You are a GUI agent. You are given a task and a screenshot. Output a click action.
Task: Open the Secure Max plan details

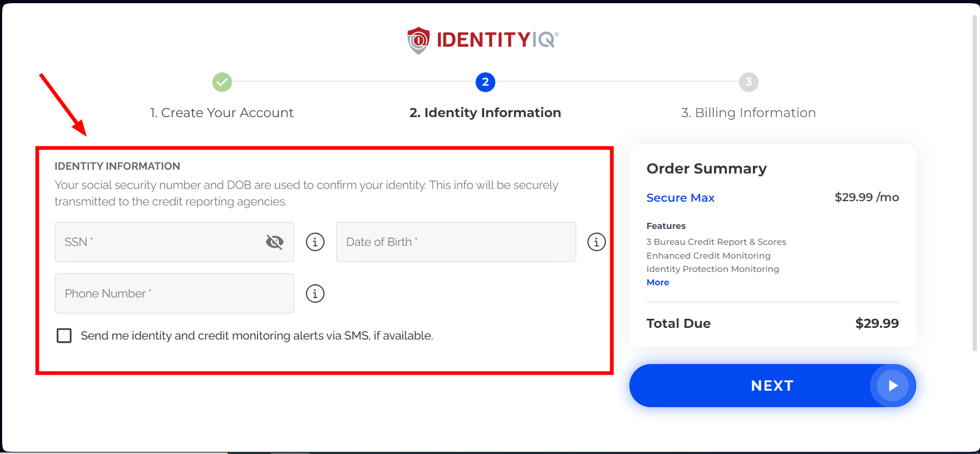[x=680, y=197]
